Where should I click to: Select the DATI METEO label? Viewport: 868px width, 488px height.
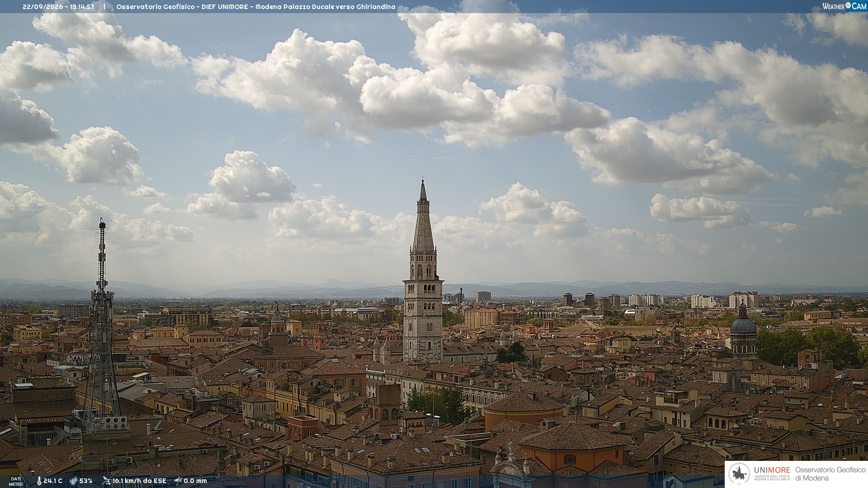pos(16,481)
